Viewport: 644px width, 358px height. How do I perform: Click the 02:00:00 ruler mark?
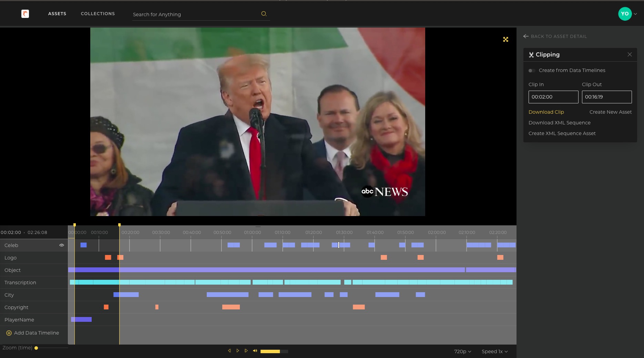coord(437,233)
